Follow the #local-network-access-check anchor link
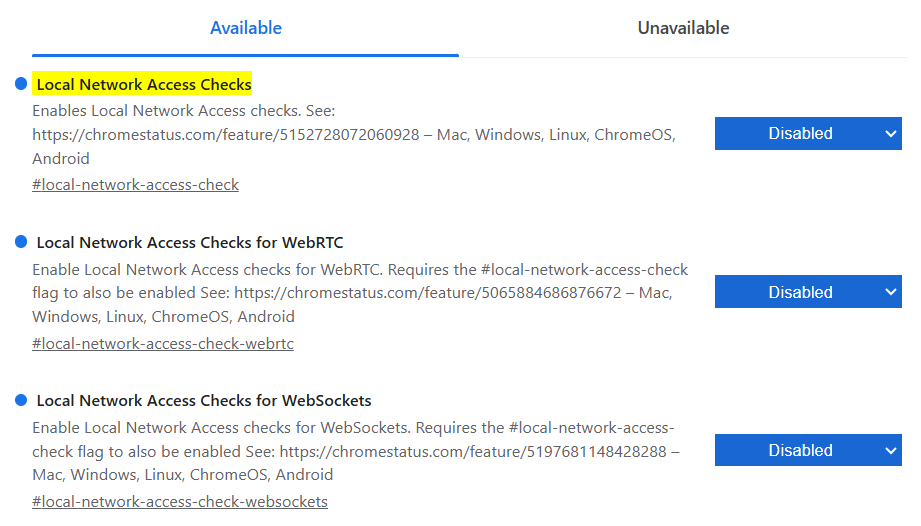The height and width of the screenshot is (526, 921). coord(135,185)
